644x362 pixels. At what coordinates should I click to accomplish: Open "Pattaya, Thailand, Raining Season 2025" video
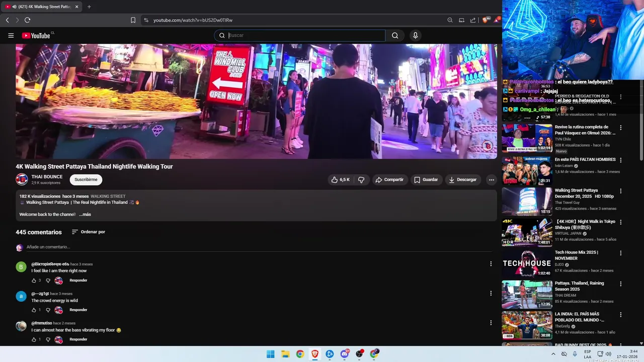[580, 286]
